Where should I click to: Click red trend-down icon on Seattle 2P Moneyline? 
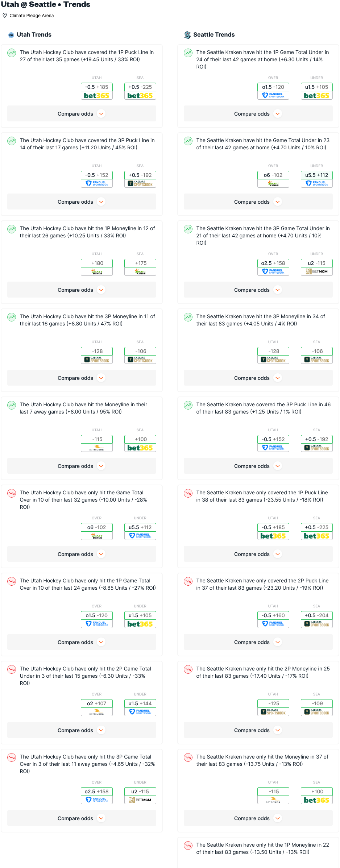188,669
